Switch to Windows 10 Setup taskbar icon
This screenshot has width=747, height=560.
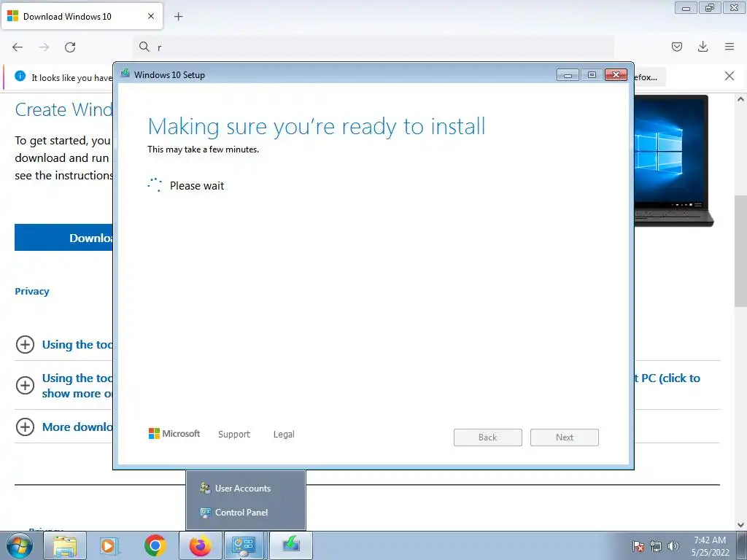[x=291, y=545]
